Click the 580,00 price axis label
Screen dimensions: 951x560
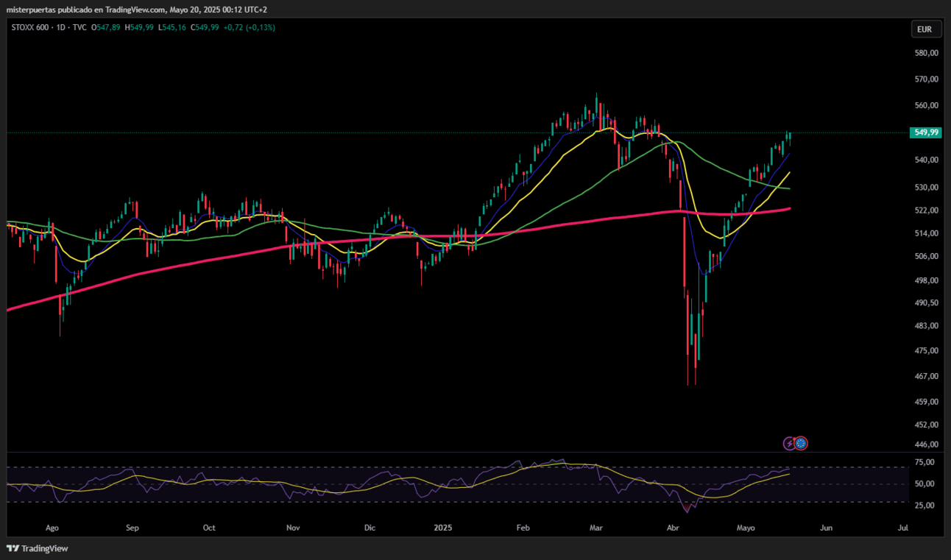click(926, 53)
